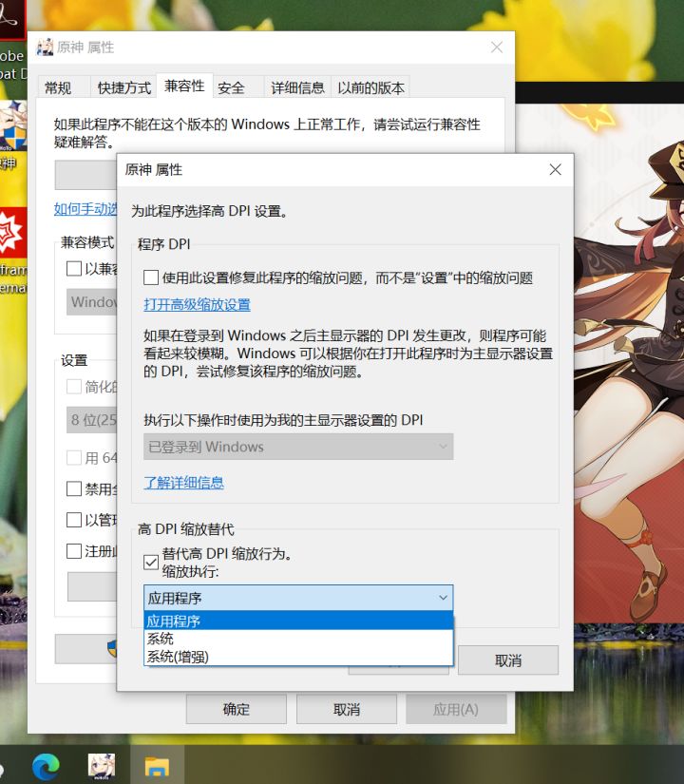Viewport: 684px width, 784px height.
Task: Open the Genshin desktop shortcut icon
Action: click(x=13, y=127)
